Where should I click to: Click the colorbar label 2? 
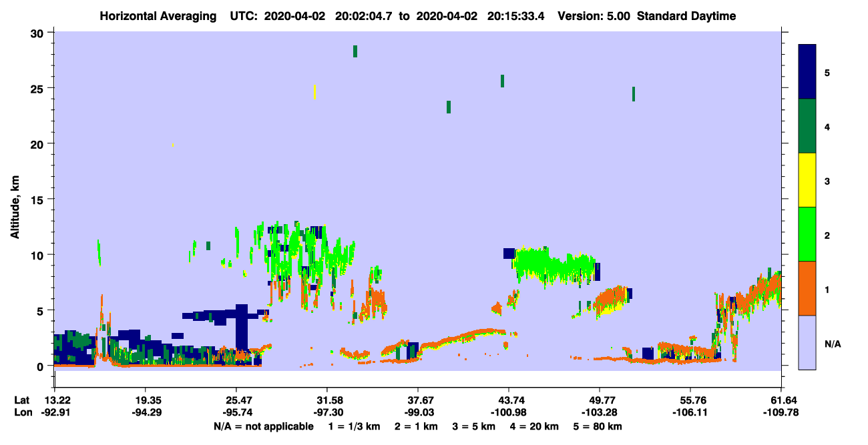[827, 235]
